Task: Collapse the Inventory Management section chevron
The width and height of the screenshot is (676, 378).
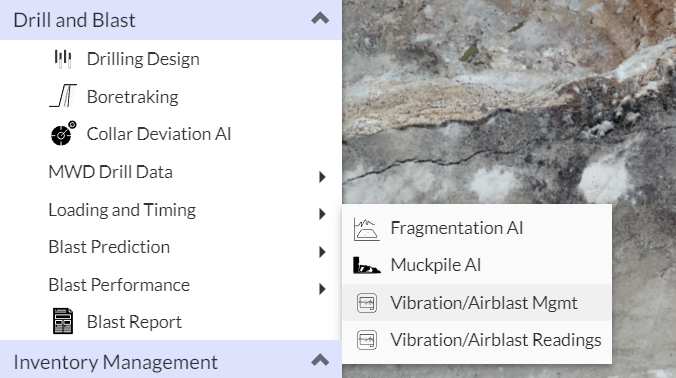Action: point(320,360)
